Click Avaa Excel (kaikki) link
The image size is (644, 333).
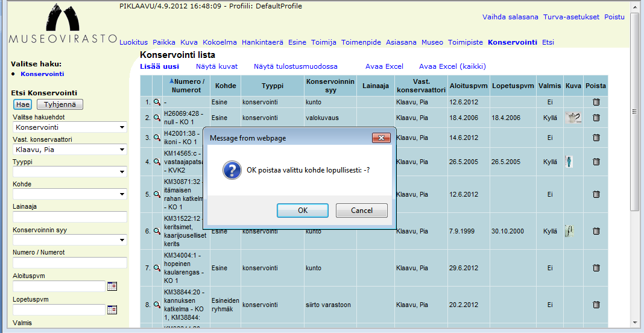[x=452, y=66]
